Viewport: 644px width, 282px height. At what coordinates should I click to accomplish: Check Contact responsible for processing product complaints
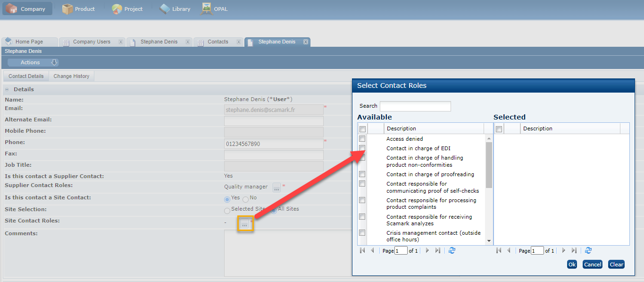click(x=362, y=200)
